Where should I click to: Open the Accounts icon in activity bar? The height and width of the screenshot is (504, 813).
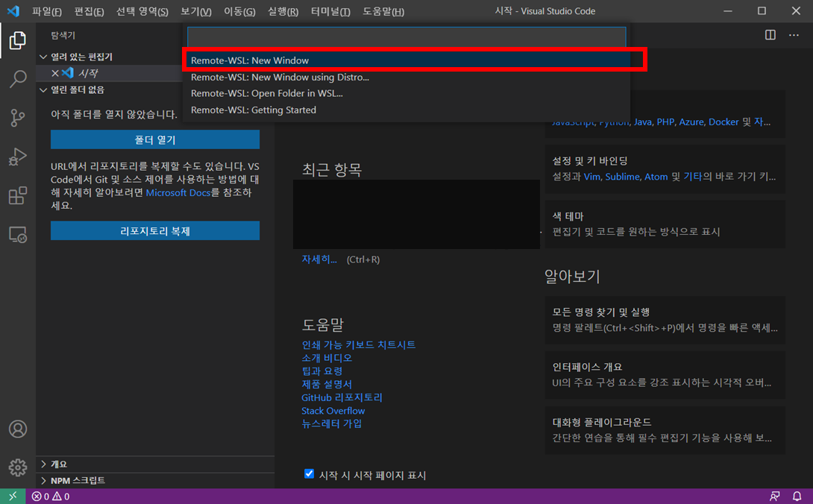click(18, 429)
